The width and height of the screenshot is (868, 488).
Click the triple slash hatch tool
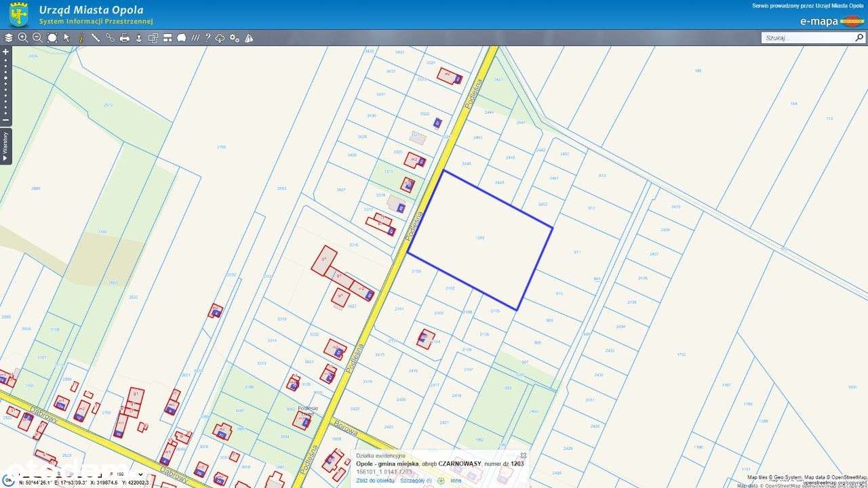click(195, 38)
